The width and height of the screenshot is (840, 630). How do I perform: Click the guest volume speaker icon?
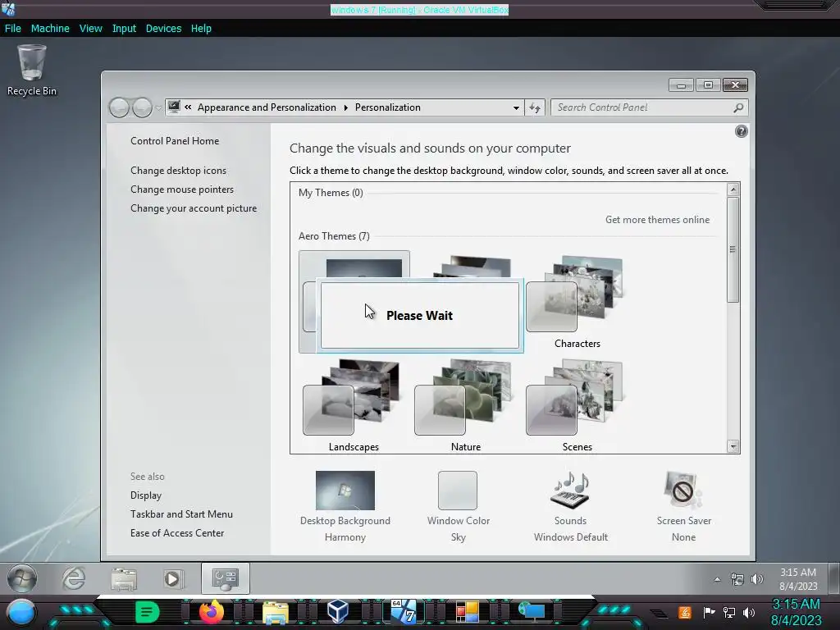757,579
